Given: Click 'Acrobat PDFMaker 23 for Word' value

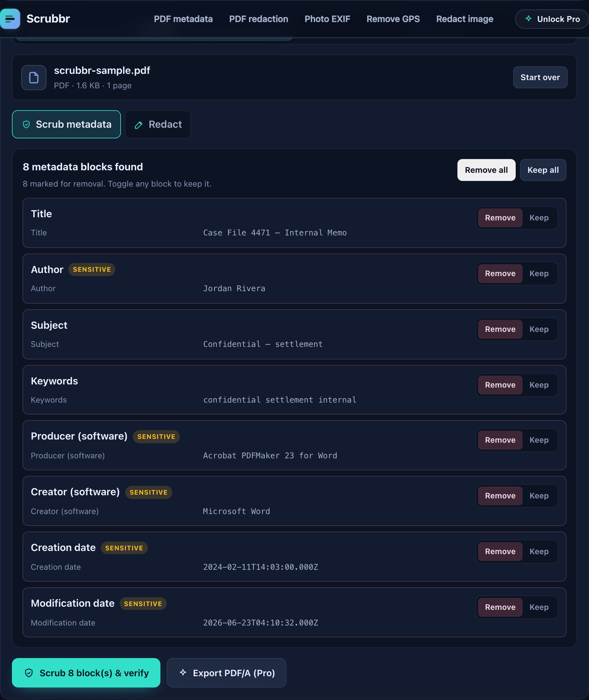Looking at the screenshot, I should (270, 456).
